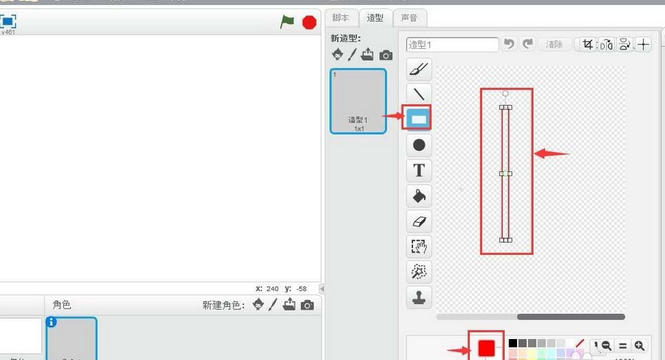Click the 角色 sprites panel label
Viewport: 665px width, 360px height.
(61, 304)
